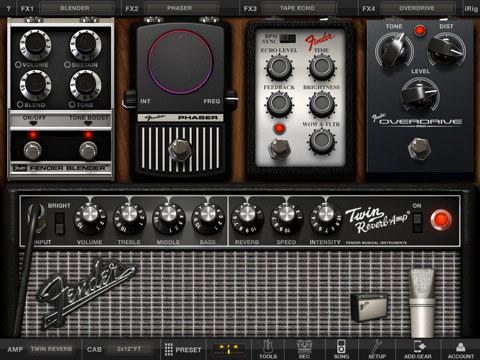
Task: Click the AMP label in bottom bar
Action: (15, 349)
